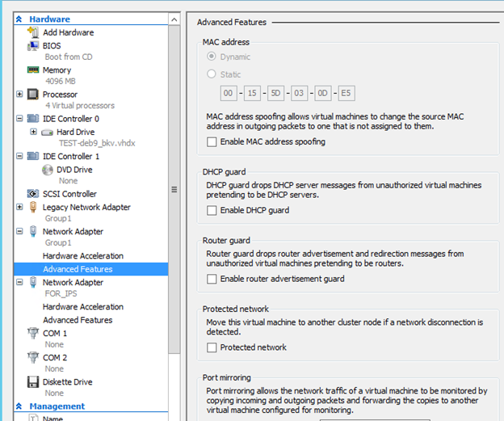The image size is (504, 421).
Task: Open Hardware Acceleration under FOR_IPS adapter
Action: (x=83, y=307)
